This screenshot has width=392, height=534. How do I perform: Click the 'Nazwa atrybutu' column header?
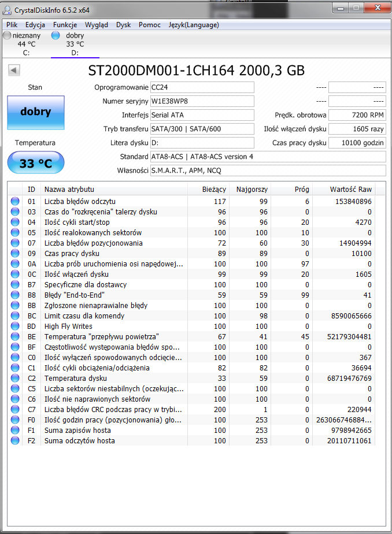(x=114, y=190)
